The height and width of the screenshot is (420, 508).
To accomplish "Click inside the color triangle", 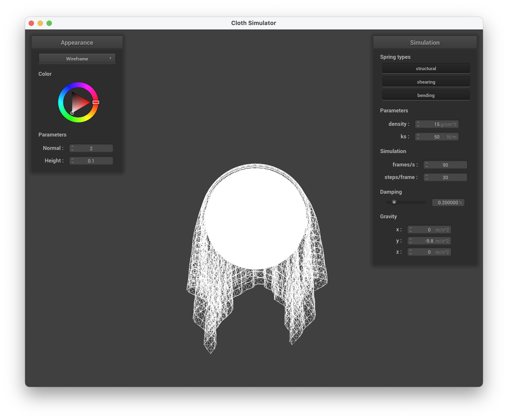I will [x=79, y=103].
